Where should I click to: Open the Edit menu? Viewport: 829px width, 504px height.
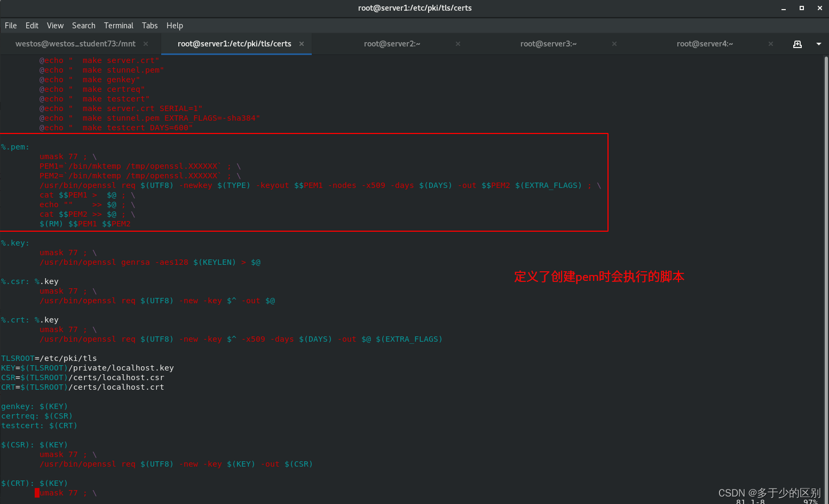[32, 26]
